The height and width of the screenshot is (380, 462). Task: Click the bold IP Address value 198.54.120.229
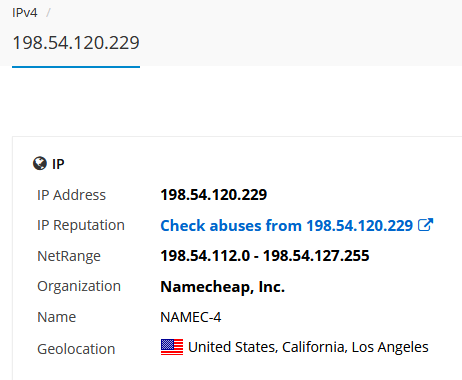click(x=214, y=195)
